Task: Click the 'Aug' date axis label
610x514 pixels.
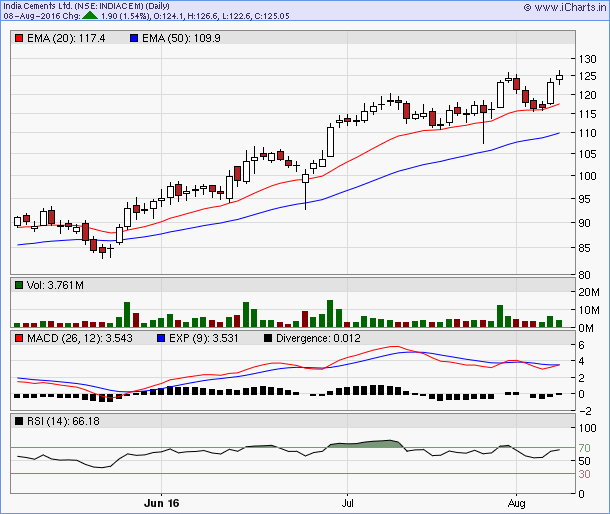Action: 517,503
